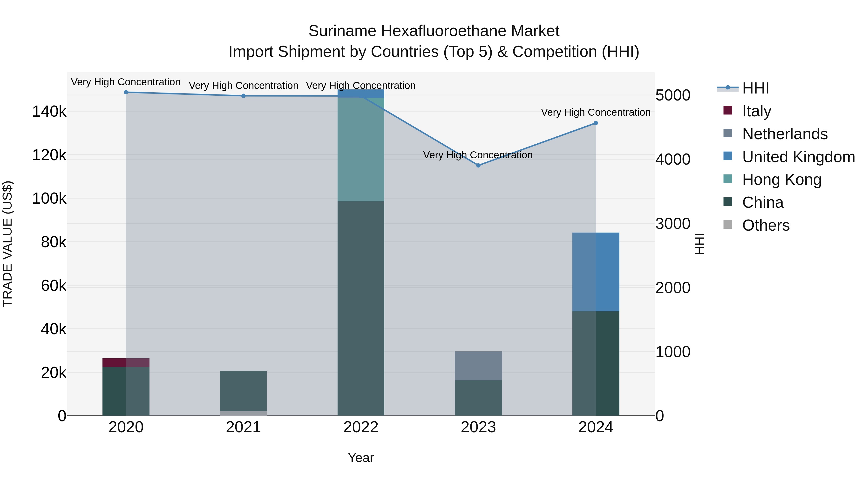The width and height of the screenshot is (868, 488).
Task: Click the China bar segment in 2020
Action: (126, 391)
